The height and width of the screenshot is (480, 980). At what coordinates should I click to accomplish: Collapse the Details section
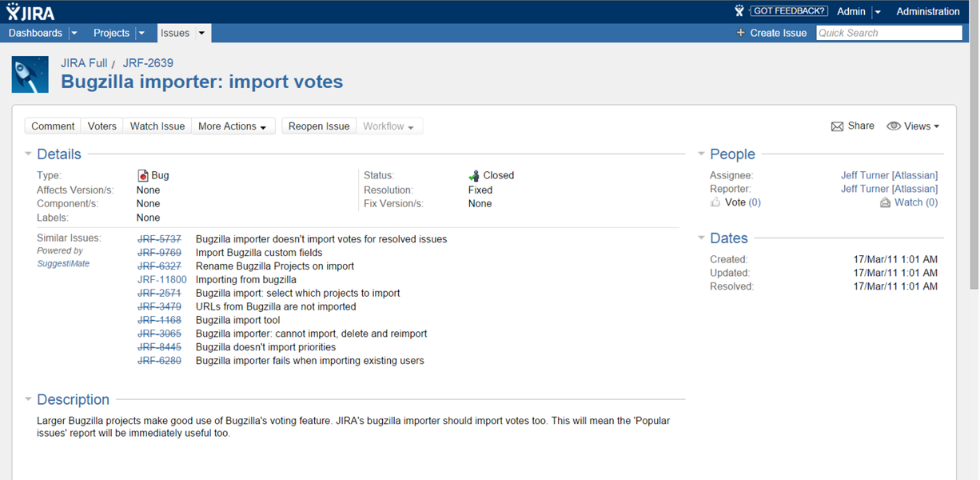tap(28, 154)
